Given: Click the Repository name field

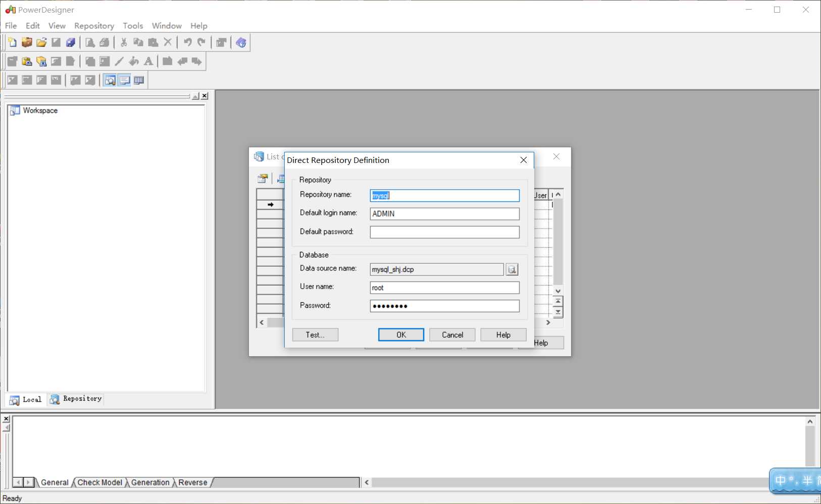Looking at the screenshot, I should 445,196.
